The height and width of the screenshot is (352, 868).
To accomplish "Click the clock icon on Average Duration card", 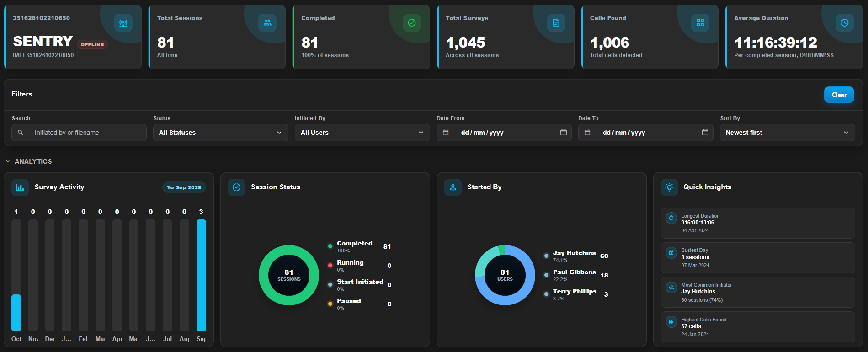I will [x=845, y=23].
